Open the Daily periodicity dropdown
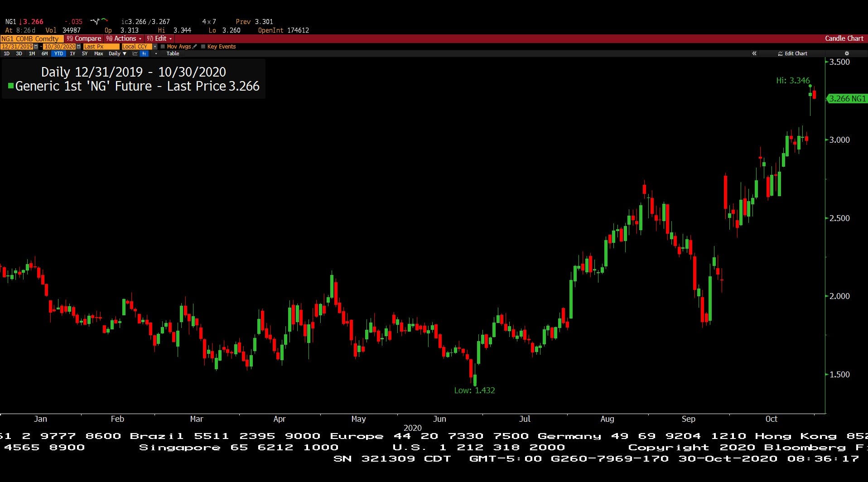868x482 pixels. pos(117,53)
